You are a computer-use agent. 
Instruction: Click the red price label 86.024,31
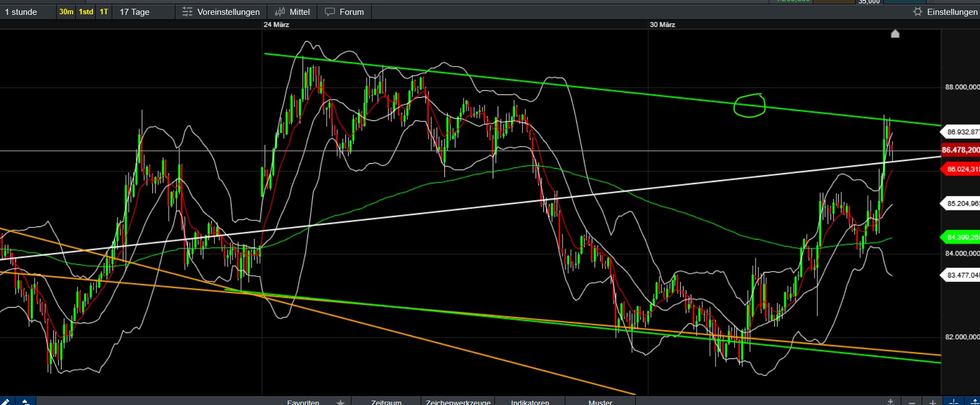[961, 169]
